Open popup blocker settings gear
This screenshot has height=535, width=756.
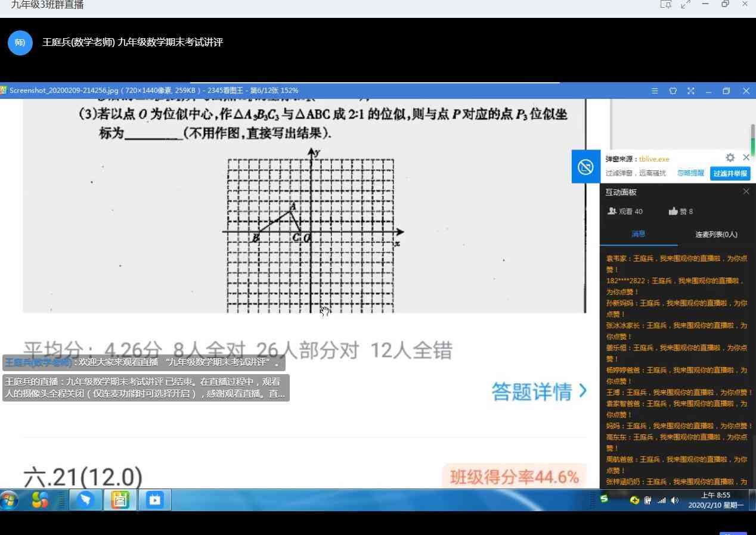point(730,158)
